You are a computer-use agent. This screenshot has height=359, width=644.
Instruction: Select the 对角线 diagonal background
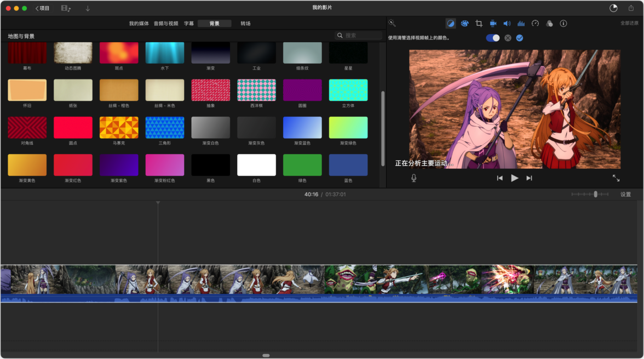click(x=27, y=128)
